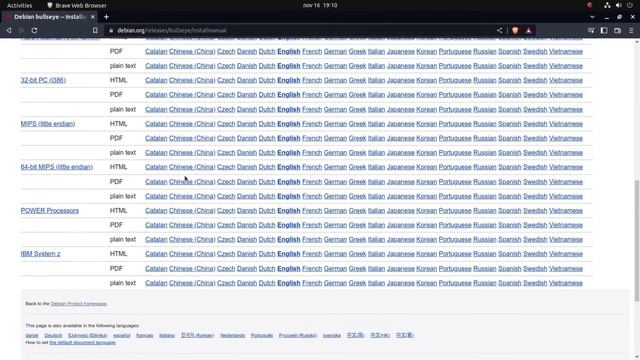Open the Brave Web Browser app menu
This screenshot has width=640, height=360.
tap(77, 5)
